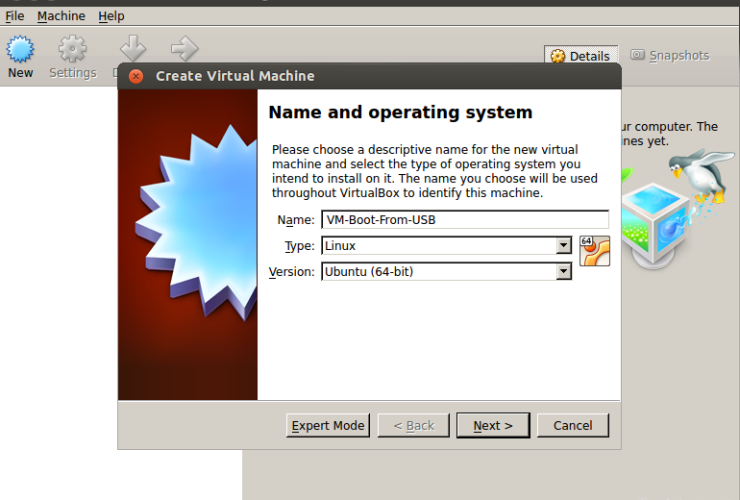Open the Settings gear toolbar icon

tap(72, 56)
